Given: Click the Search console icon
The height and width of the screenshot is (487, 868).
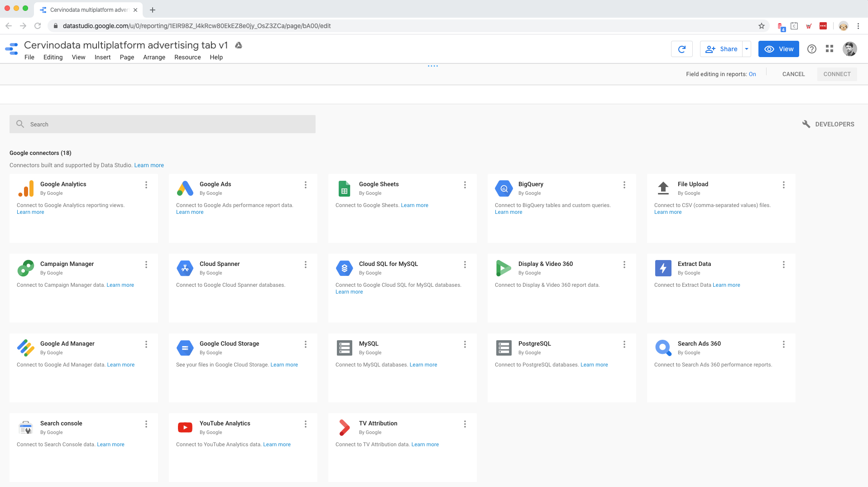Looking at the screenshot, I should point(26,428).
